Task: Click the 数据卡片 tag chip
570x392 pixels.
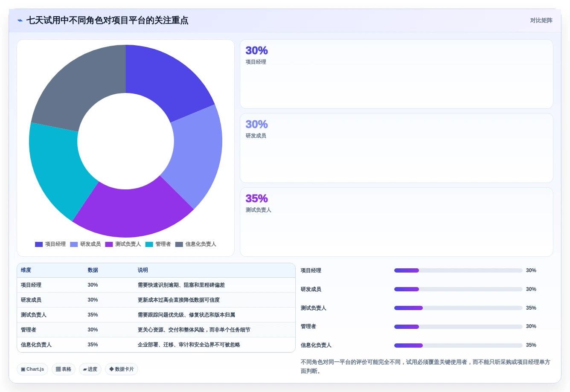Action: 122,369
